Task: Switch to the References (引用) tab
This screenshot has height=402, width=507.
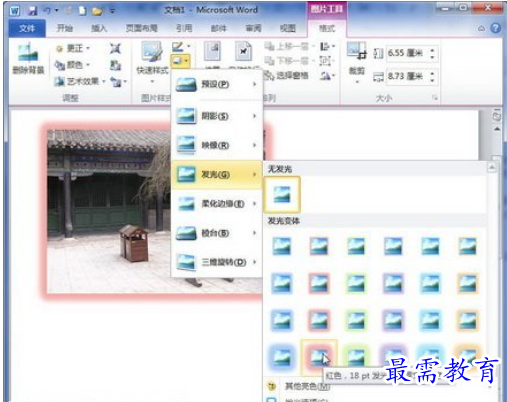Action: point(184,28)
